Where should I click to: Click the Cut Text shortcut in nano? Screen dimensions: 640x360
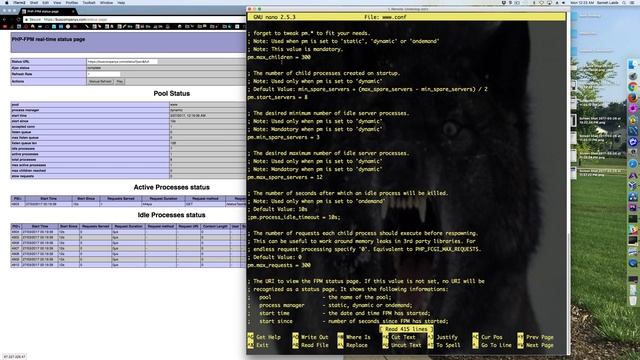399,337
